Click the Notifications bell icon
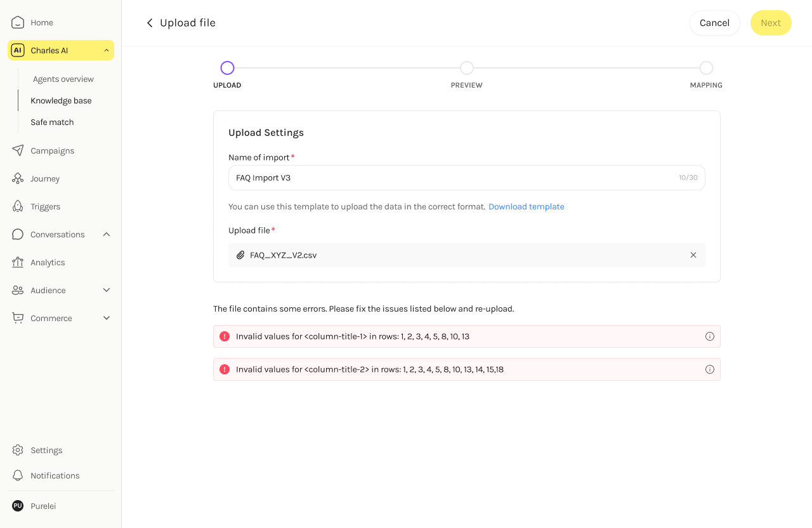The image size is (812, 528). coord(18,475)
